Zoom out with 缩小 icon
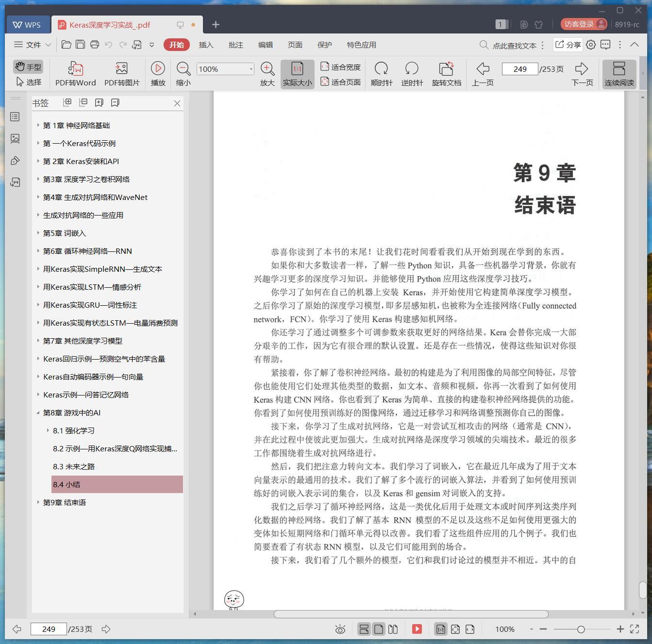The width and height of the screenshot is (652, 644). pyautogui.click(x=183, y=74)
